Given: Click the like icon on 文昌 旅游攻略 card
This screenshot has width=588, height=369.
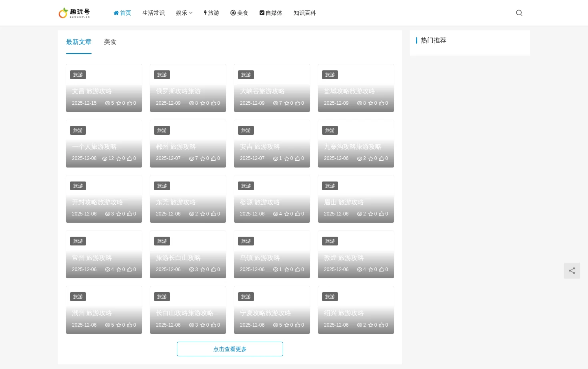Looking at the screenshot, I should 130,103.
